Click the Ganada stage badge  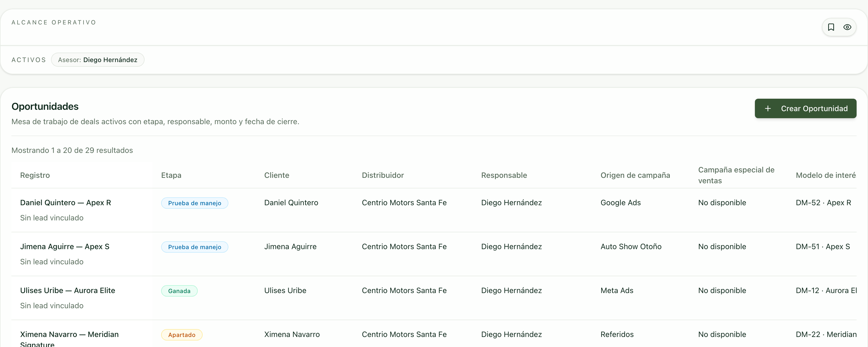point(179,291)
